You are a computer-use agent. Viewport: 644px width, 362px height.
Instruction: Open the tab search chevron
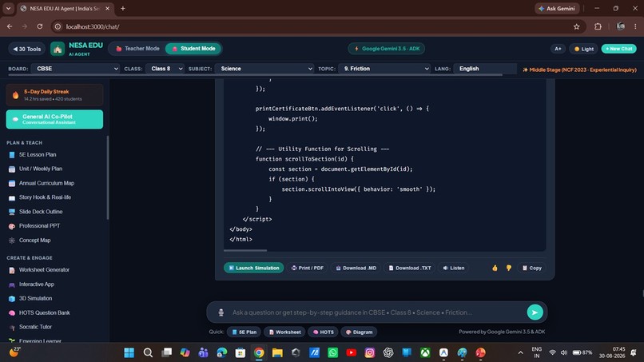(8, 9)
